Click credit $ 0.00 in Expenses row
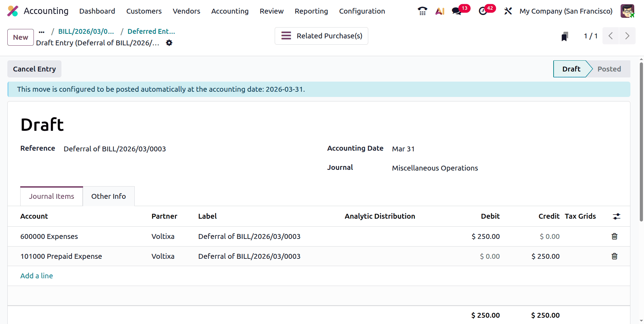 (549, 236)
